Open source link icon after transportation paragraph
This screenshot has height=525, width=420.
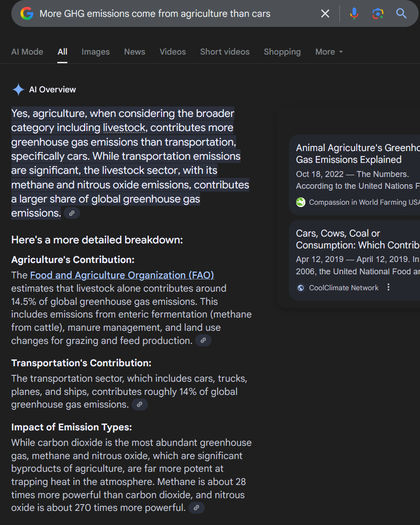(x=140, y=404)
